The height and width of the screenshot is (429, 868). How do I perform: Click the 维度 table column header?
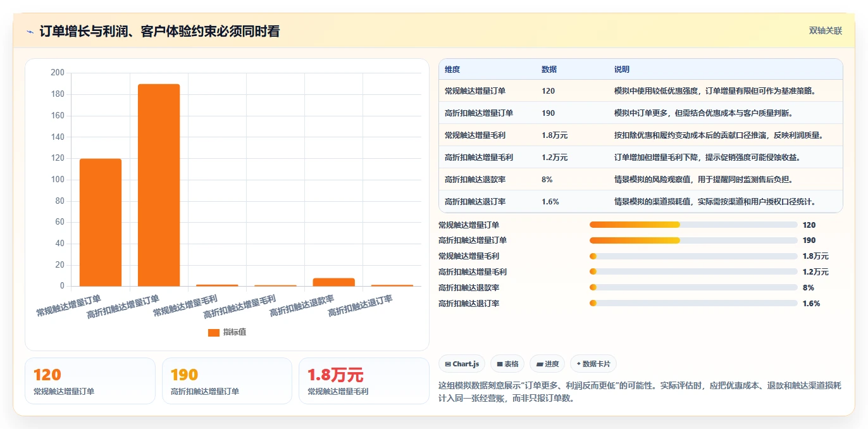(x=452, y=70)
